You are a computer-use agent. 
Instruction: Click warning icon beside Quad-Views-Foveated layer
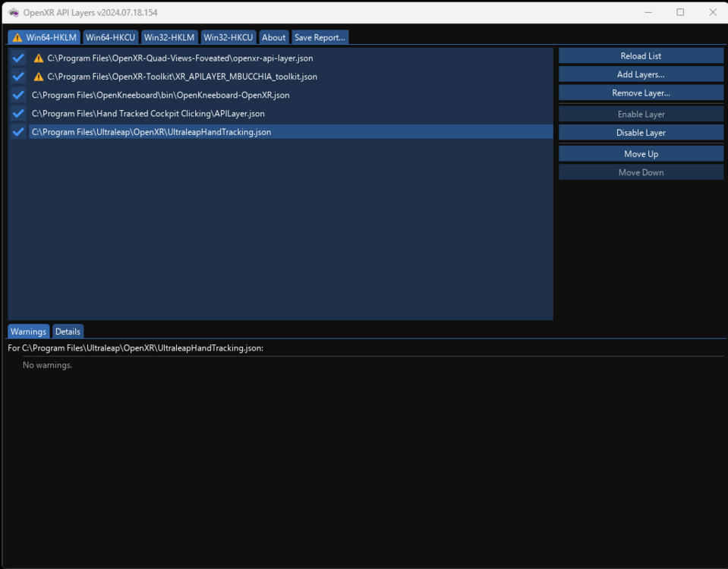(x=39, y=58)
